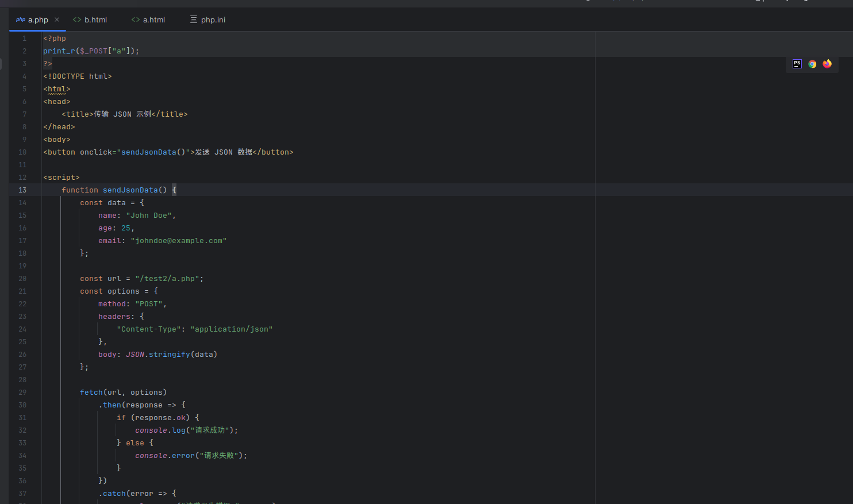This screenshot has height=504, width=853.
Task: Click the response.ok condition
Action: (x=160, y=418)
